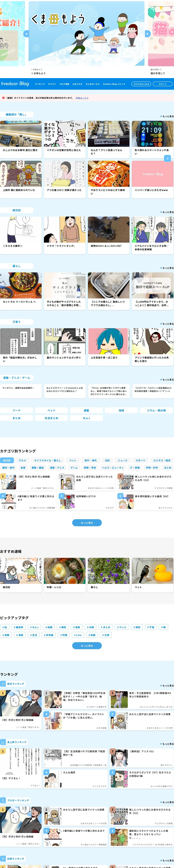This screenshot has width=174, height=868.
Task: Open ranked item 嫁を便利屋扱いする義母【66】
Action: [145, 502]
